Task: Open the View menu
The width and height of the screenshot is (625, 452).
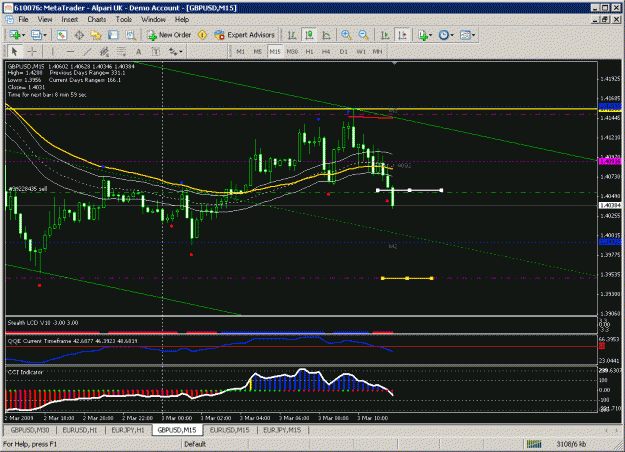Action: coord(45,19)
